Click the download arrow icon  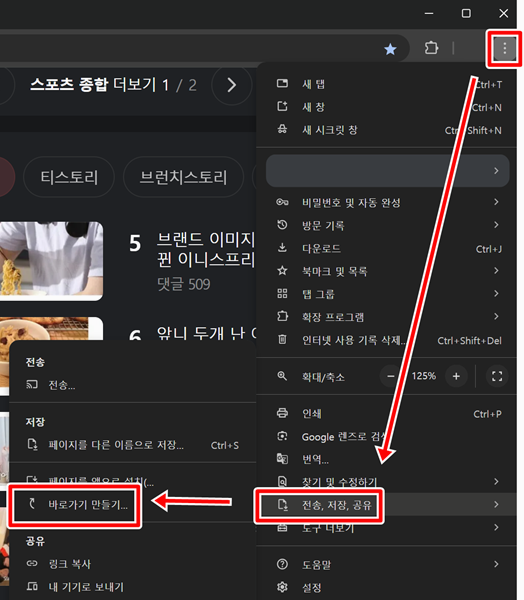coord(282,248)
